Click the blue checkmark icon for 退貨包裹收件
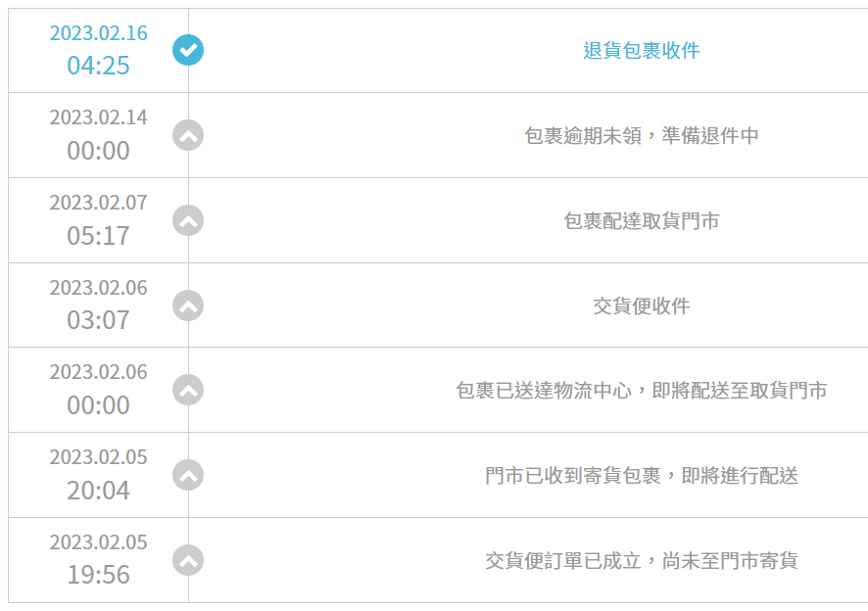This screenshot has height=611, width=868. (x=188, y=50)
